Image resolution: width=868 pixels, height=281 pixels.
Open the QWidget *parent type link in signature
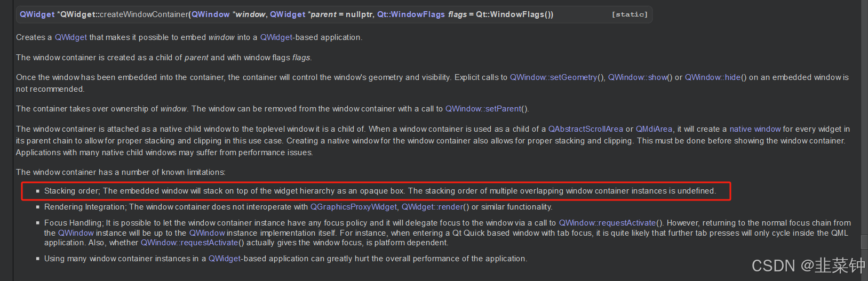(x=288, y=14)
